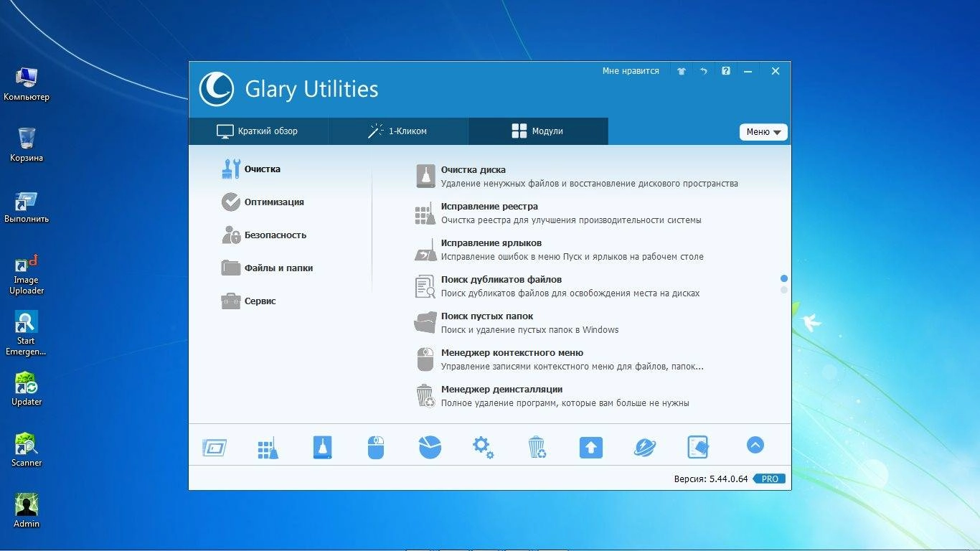Select 'Компьютер' desktop icon
Screen dimensions: 980x551
[x=27, y=85]
